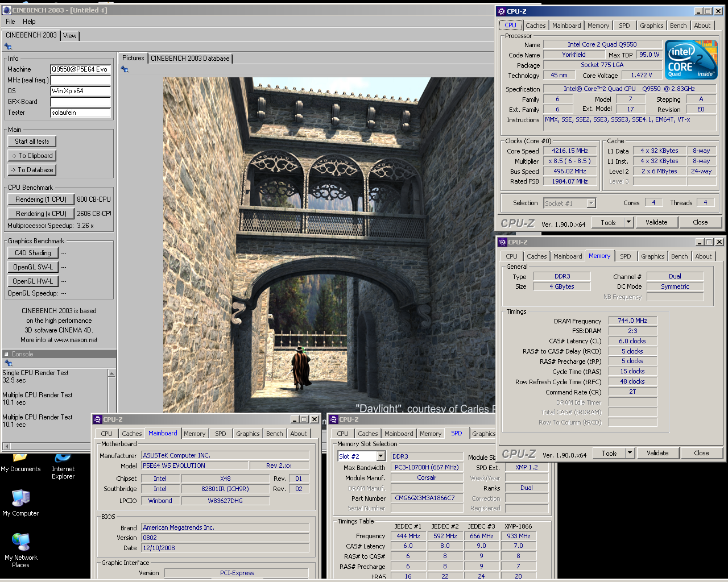Open Tools dropdown arrow in CPU window
The width and height of the screenshot is (728, 582).
coord(629,222)
